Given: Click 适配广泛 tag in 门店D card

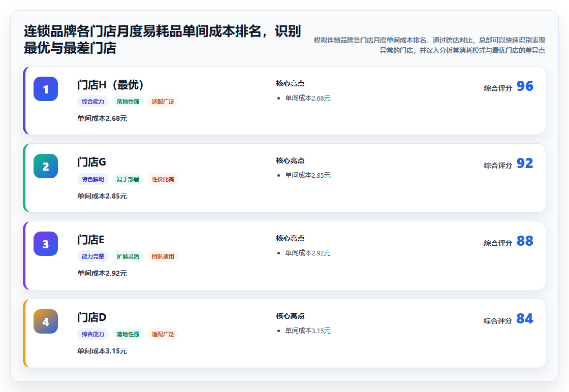Looking at the screenshot, I should point(163,334).
